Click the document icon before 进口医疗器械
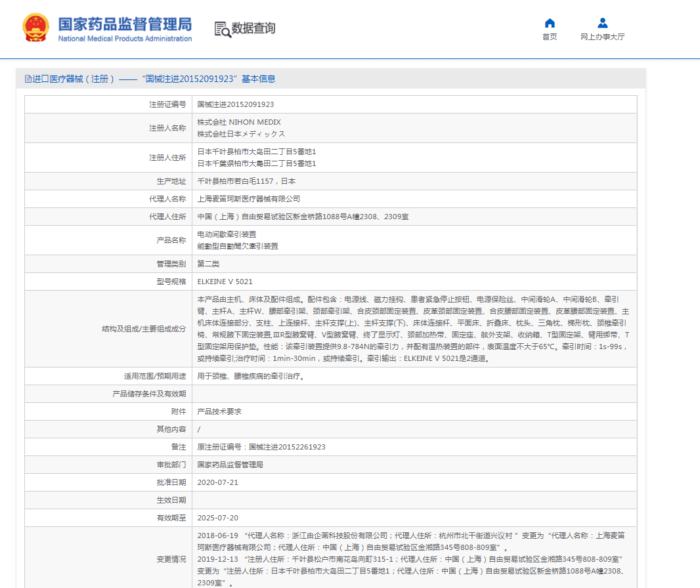Image resolution: width=700 pixels, height=588 pixels. tap(28, 79)
